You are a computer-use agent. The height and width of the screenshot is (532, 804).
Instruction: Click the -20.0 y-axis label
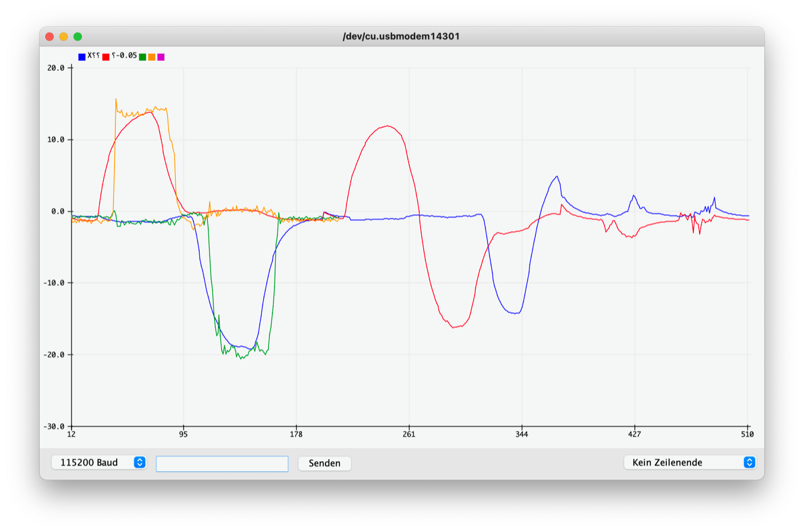pos(55,354)
